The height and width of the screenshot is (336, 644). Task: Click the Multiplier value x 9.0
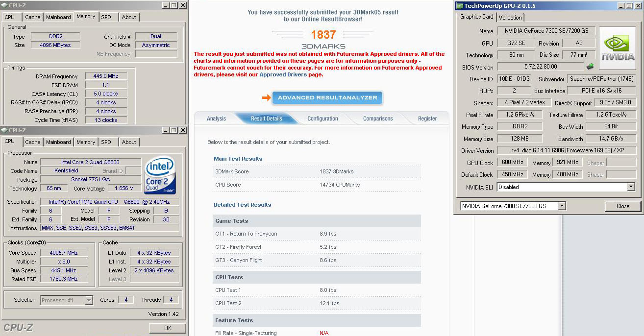pyautogui.click(x=64, y=262)
